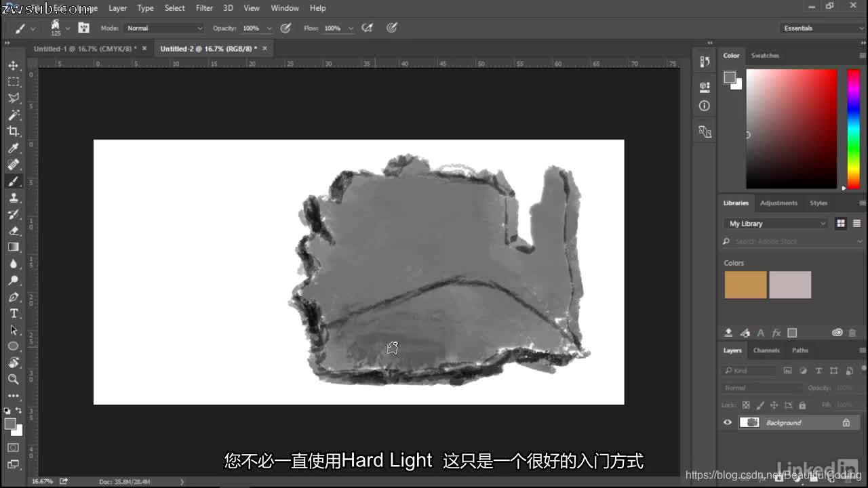
Task: Switch to the Channels tab
Action: click(x=766, y=350)
